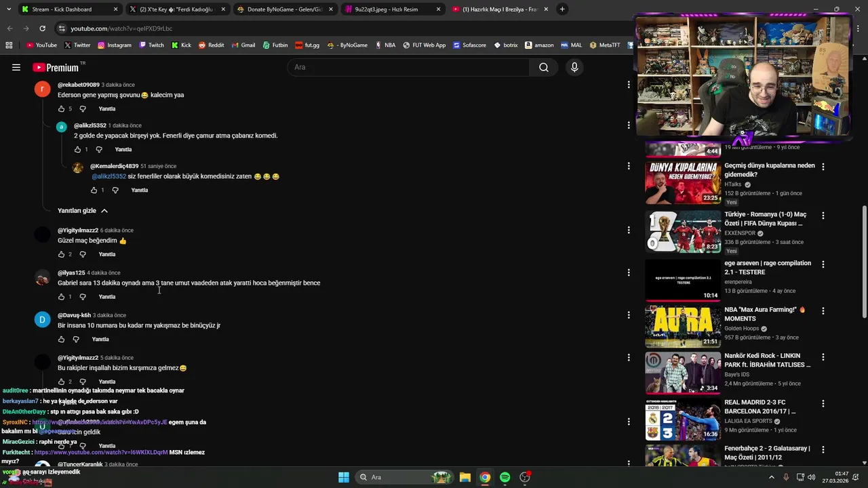This screenshot has width=868, height=488.
Task: Reply to @rekabet09089 with Yanıtla
Action: (107, 108)
